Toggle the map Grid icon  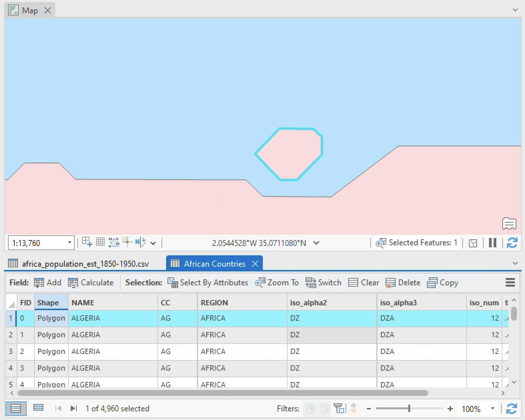click(x=100, y=242)
